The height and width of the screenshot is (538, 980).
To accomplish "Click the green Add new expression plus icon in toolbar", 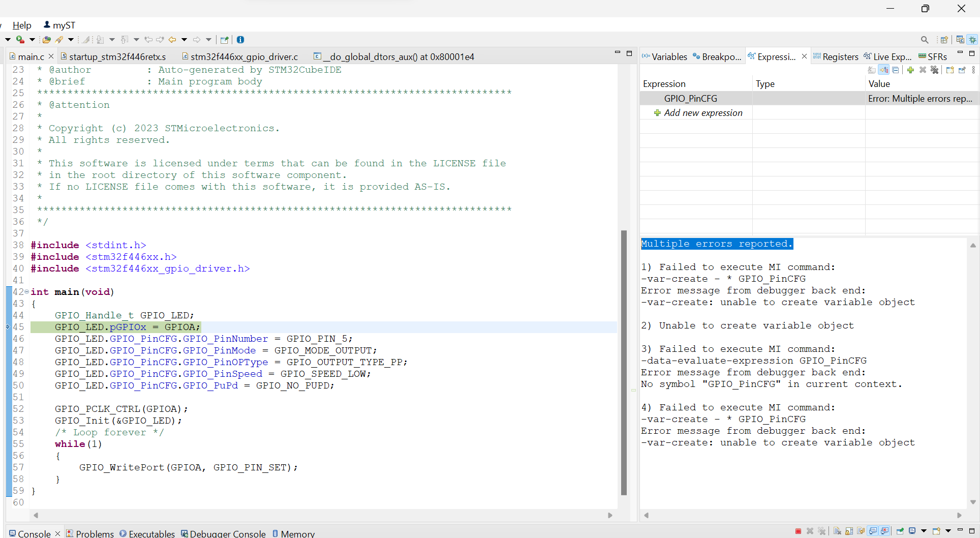I will pos(910,70).
